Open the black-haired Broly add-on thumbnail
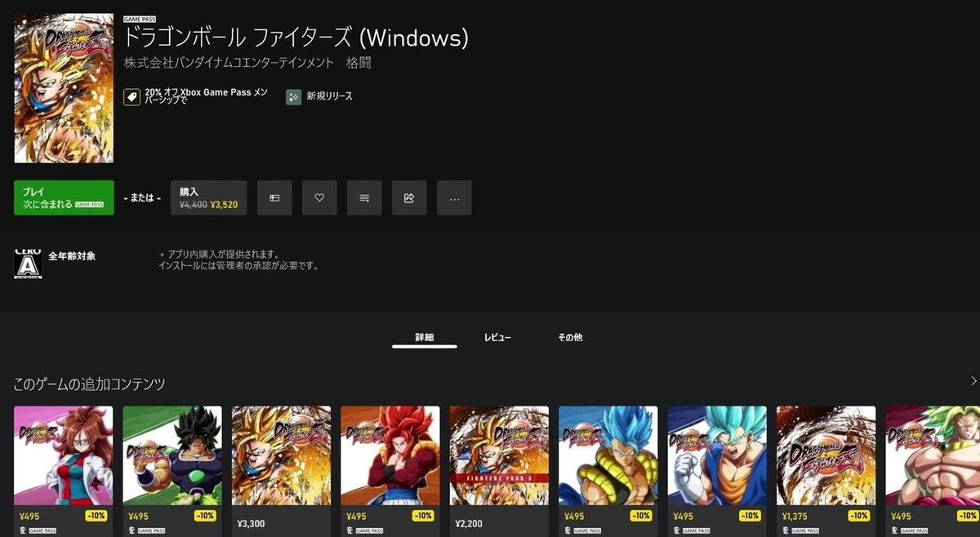This screenshot has height=537, width=980. [172, 455]
